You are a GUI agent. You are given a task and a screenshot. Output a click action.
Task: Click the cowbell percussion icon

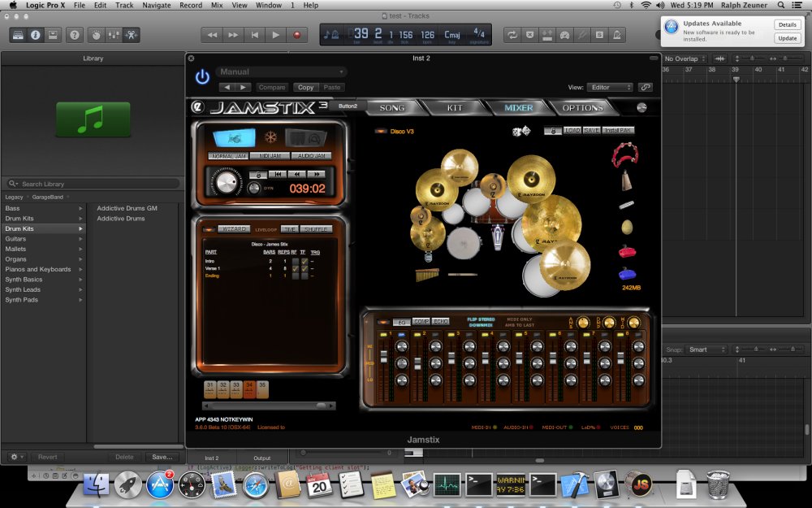coord(626,179)
